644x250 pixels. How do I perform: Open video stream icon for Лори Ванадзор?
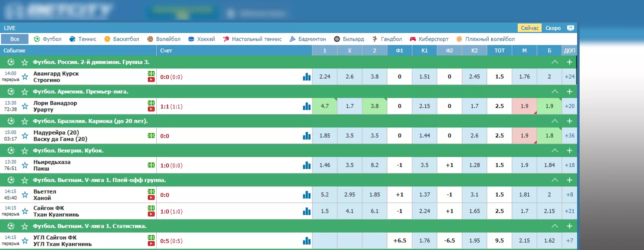click(151, 109)
